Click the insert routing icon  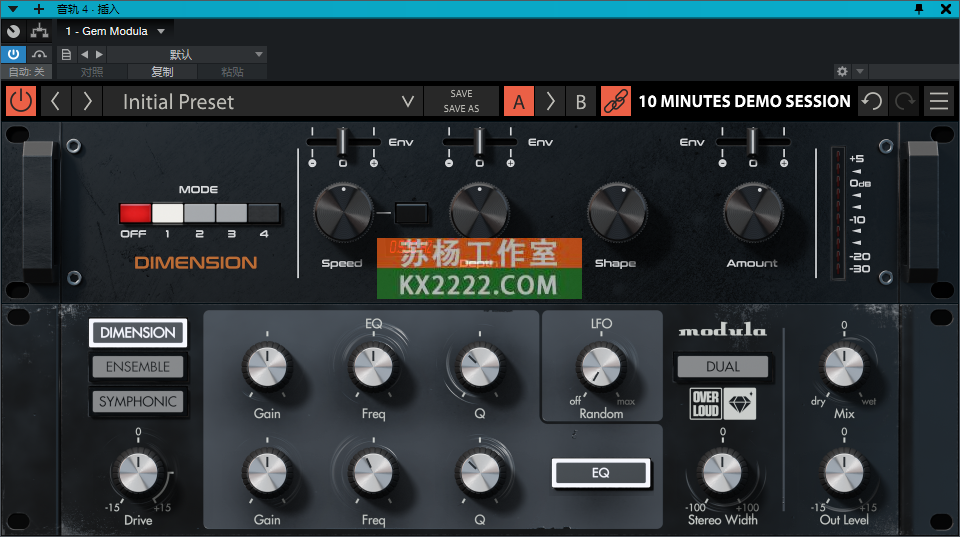tap(39, 31)
